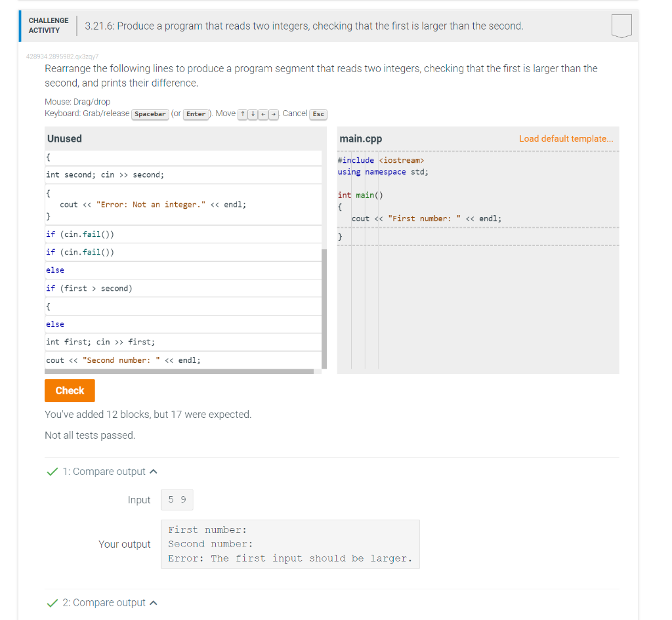This screenshot has width=672, height=620.
Task: Click the 'using namespace std;' line
Action: click(383, 172)
